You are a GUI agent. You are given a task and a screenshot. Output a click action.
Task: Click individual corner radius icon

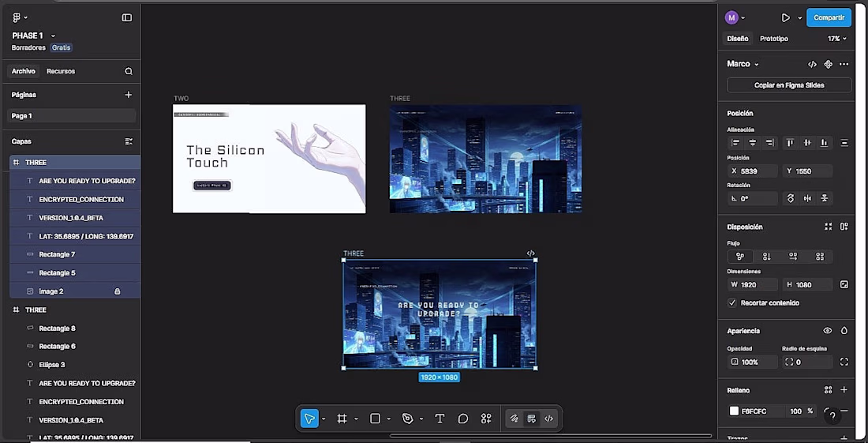click(x=844, y=362)
